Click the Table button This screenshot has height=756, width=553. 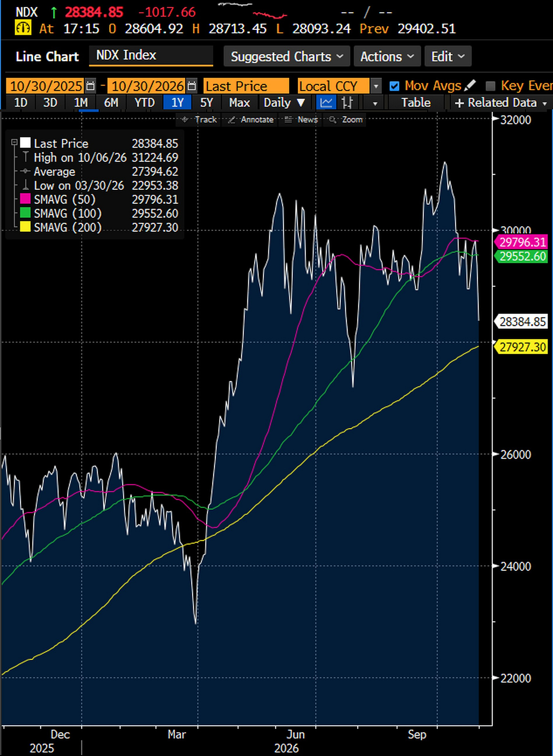click(416, 103)
